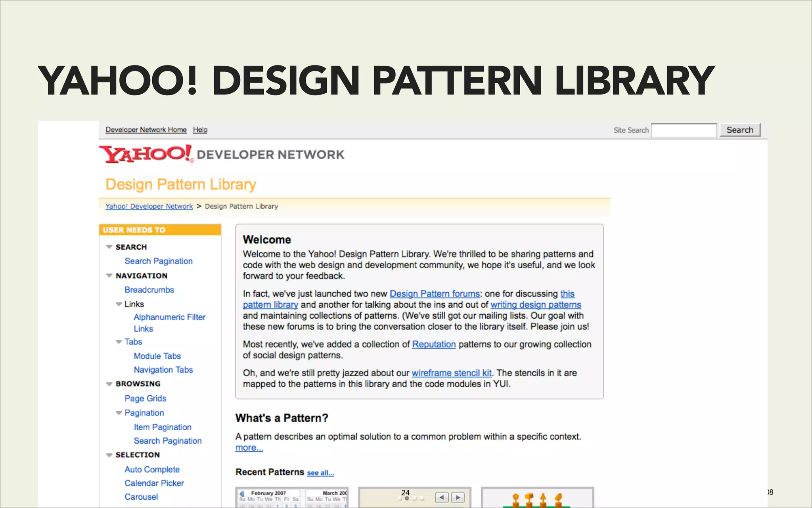Viewport: 812px width, 508px height.
Task: Open the calendar picker pattern thumbnail
Action: (292, 497)
